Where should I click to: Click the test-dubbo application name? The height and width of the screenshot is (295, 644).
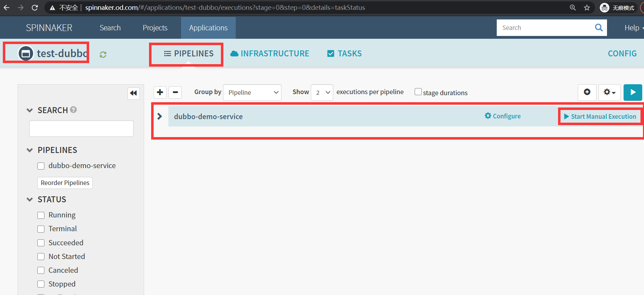[x=62, y=53]
